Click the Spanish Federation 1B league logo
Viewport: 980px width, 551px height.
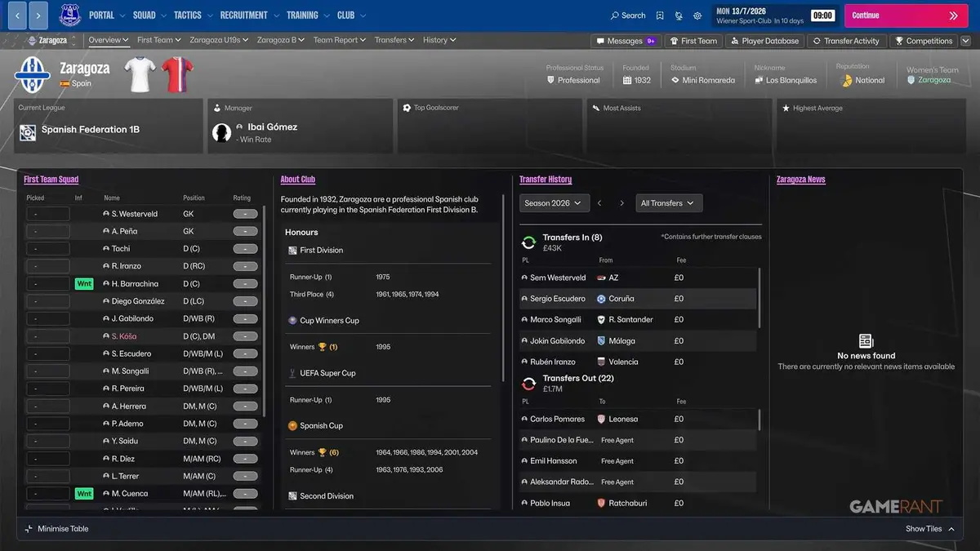pyautogui.click(x=28, y=132)
